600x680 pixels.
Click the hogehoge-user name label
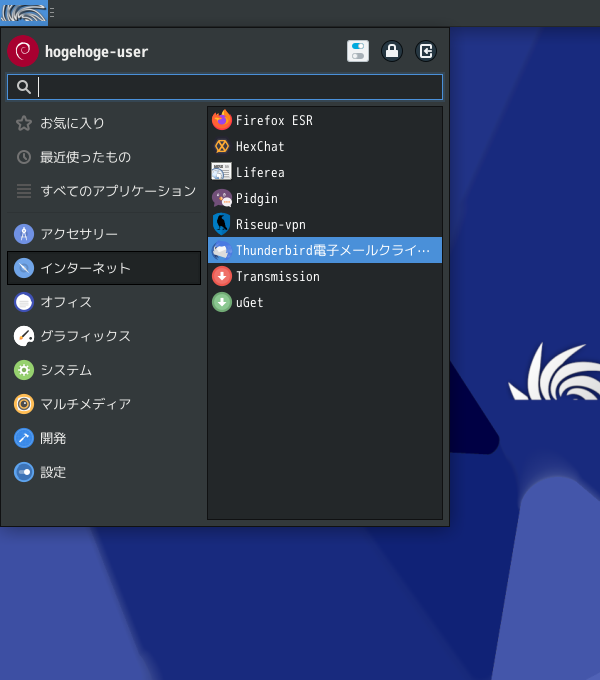point(96,52)
